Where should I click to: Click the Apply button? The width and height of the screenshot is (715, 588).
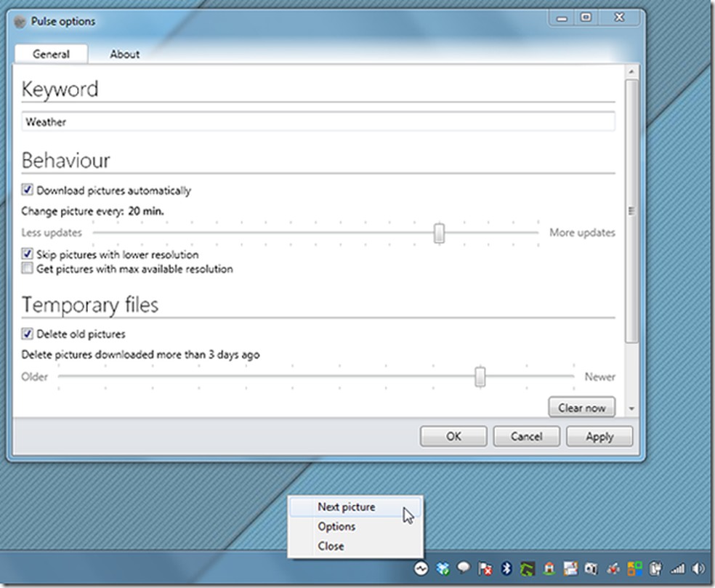tap(599, 437)
